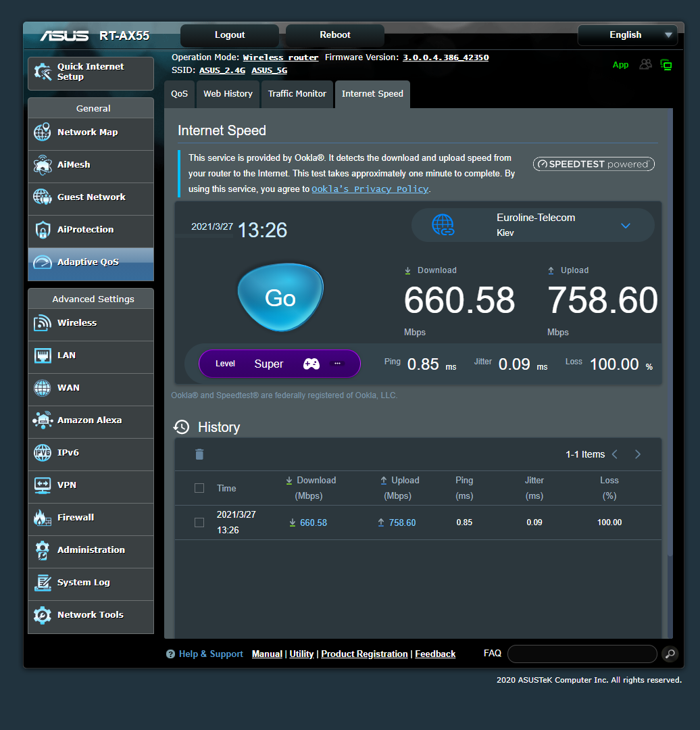The image size is (700, 730).
Task: Switch to the Traffic Monitor tab
Action: 297,94
